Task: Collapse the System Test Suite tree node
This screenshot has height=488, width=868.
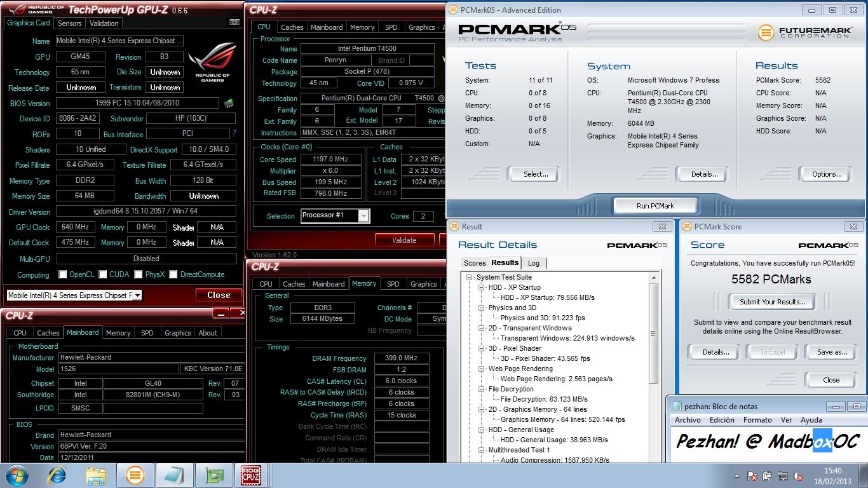Action: pos(470,277)
